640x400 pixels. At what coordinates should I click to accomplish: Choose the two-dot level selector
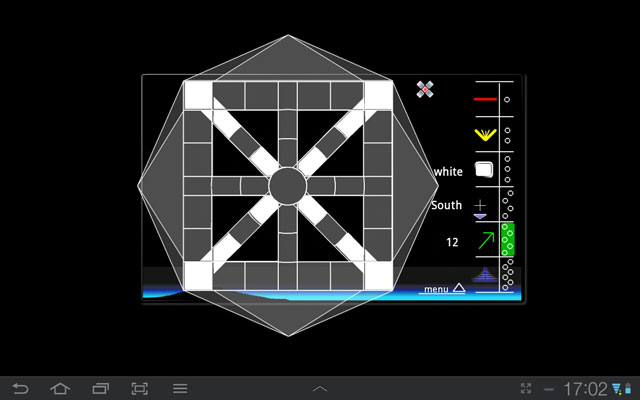[507, 135]
